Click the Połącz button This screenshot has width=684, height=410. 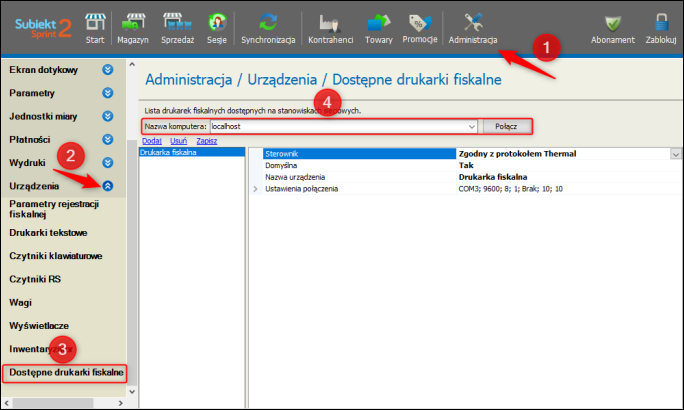click(506, 126)
